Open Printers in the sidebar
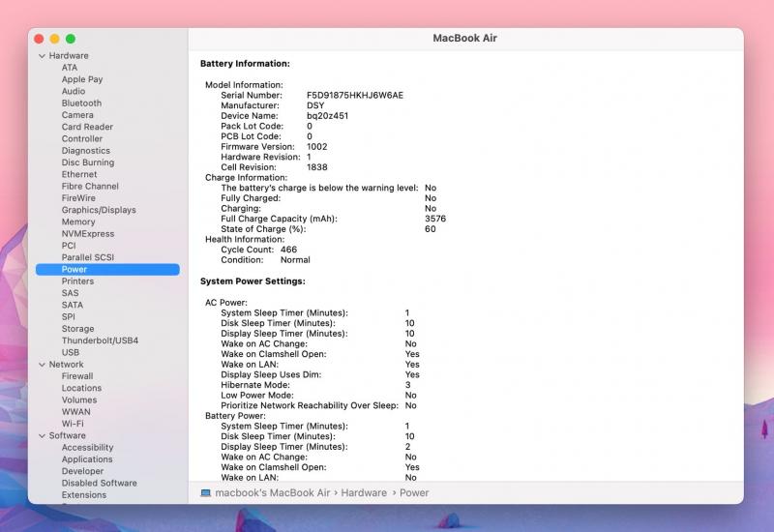The width and height of the screenshot is (774, 532). [x=77, y=281]
